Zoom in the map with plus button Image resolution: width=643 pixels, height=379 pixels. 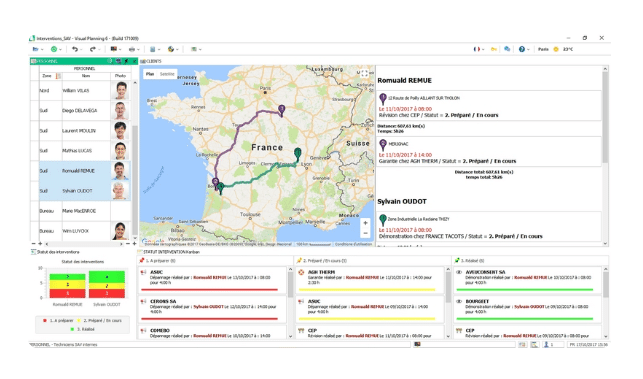(x=365, y=223)
